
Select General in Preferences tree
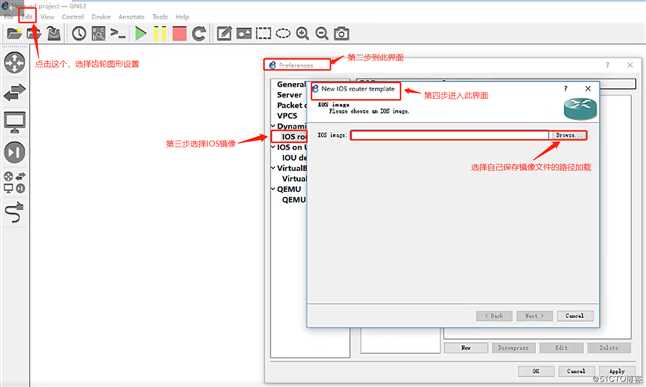pos(291,84)
